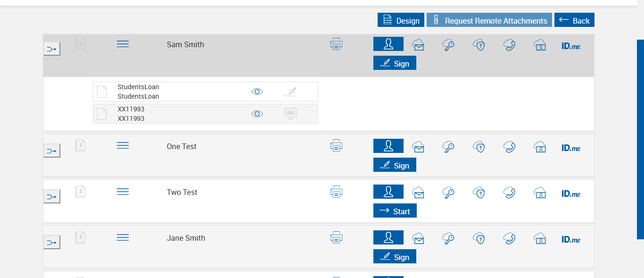Expand the One Test row menu
The image size is (644, 278).
pos(123,146)
